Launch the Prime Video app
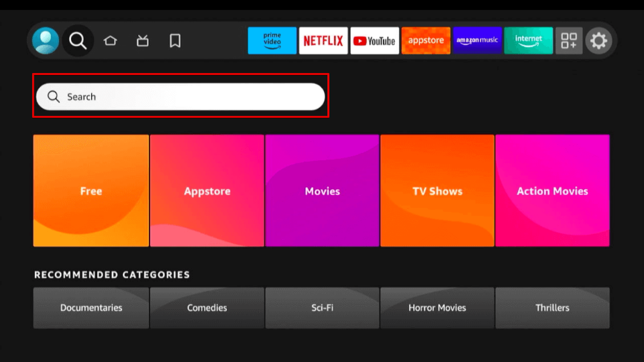Viewport: 644px width, 362px height. [x=272, y=41]
